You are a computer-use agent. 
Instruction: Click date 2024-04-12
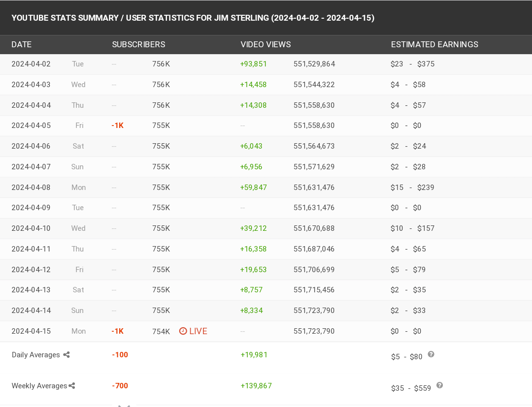tap(31, 270)
